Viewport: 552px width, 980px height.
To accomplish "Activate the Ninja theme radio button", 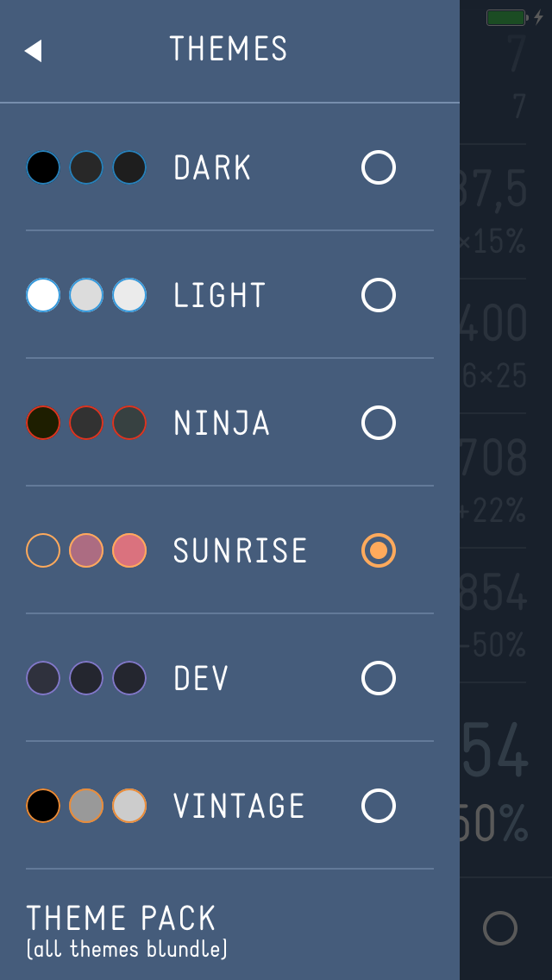I will 378,422.
